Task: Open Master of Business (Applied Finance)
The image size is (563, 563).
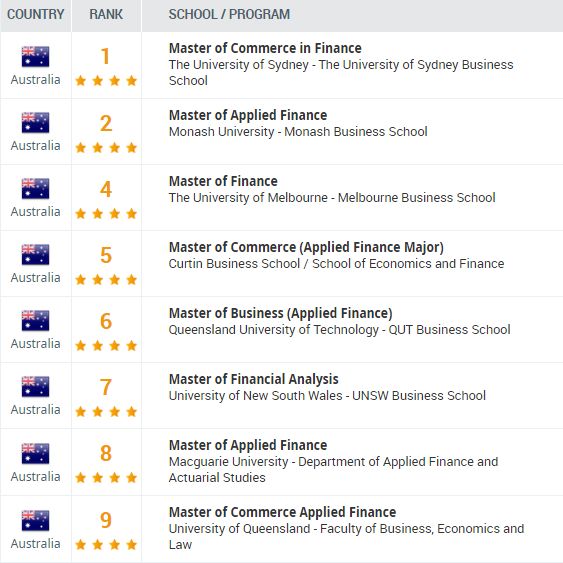Action: [280, 313]
